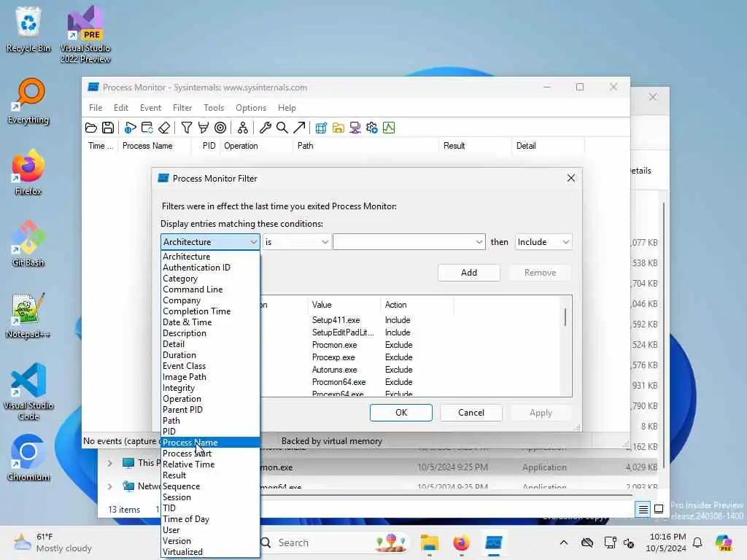747x560 pixels.
Task: Click the Autoscroll toolbar icon
Action: pos(147,128)
